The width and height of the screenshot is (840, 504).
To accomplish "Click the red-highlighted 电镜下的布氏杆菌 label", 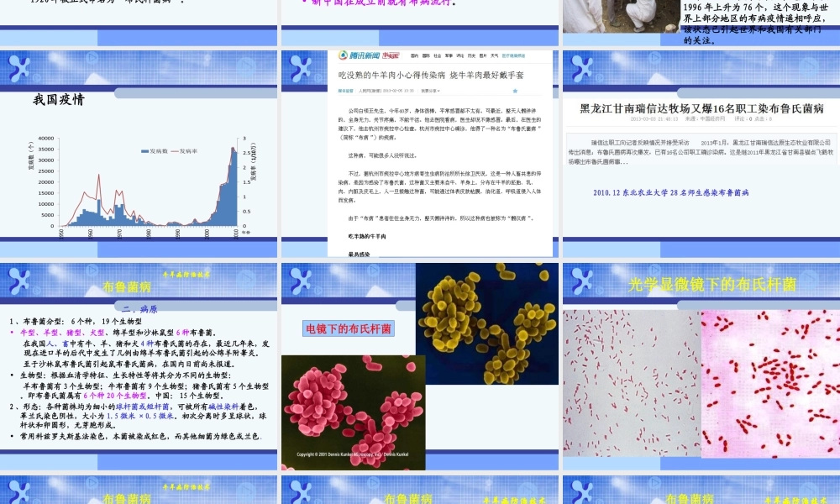I will coord(349,328).
